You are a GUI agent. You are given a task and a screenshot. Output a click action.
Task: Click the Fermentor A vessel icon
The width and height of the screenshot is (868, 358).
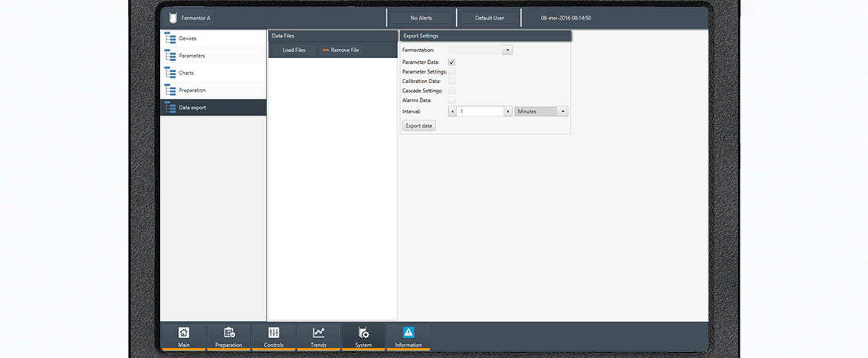pos(173,18)
